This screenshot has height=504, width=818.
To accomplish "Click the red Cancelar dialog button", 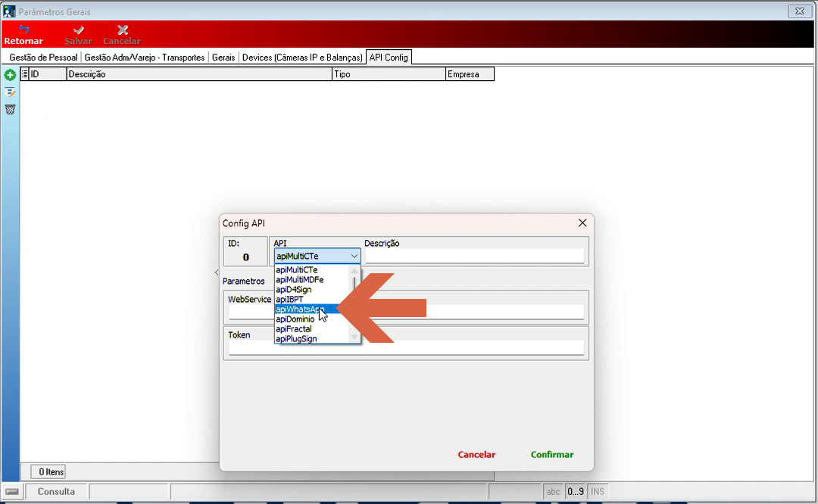I will [x=476, y=455].
